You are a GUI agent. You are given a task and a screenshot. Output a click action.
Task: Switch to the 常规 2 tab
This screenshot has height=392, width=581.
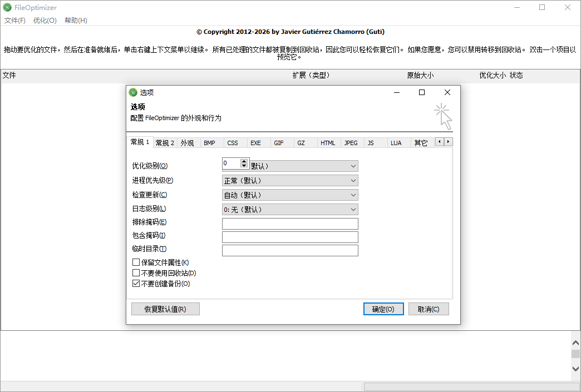coord(165,143)
